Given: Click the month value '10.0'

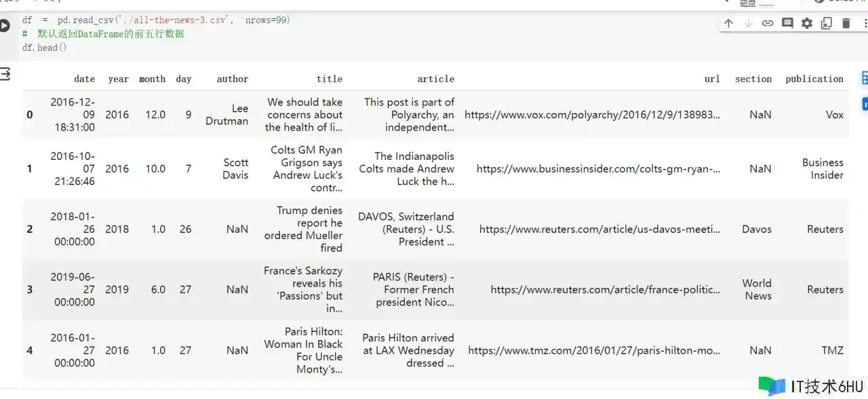Looking at the screenshot, I should (x=155, y=169).
